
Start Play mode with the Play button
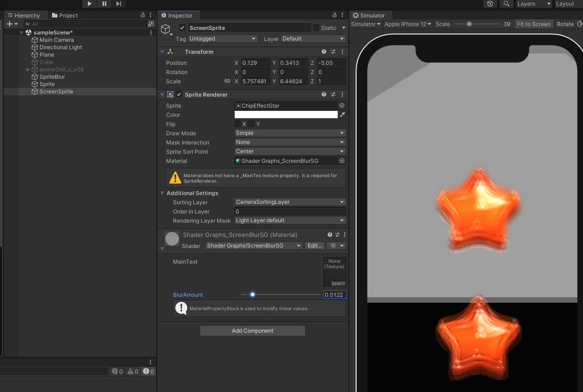pos(90,4)
